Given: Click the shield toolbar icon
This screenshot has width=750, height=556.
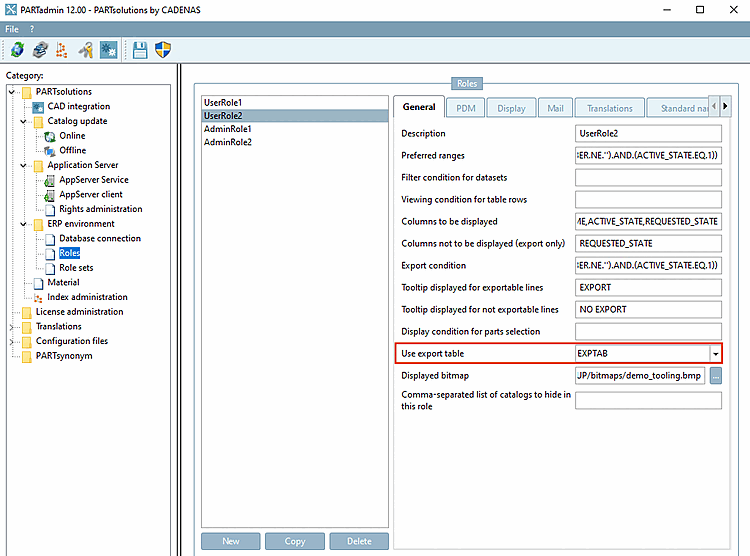Looking at the screenshot, I should click(x=163, y=50).
